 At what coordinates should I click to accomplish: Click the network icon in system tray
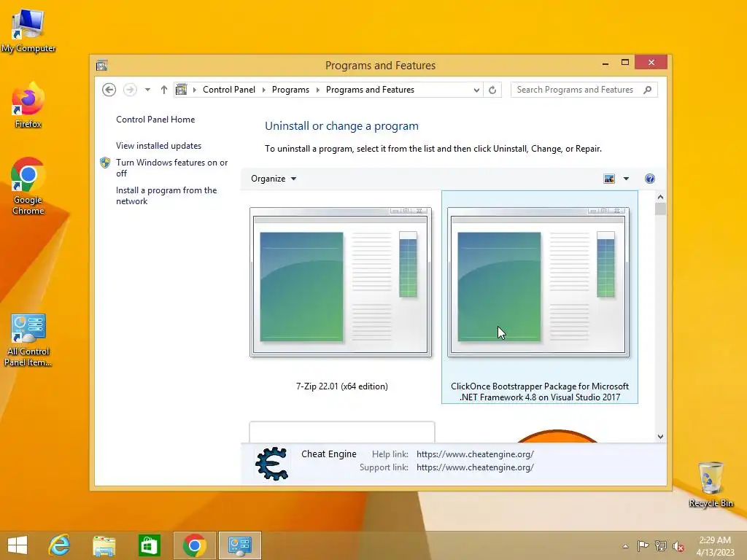click(x=661, y=545)
